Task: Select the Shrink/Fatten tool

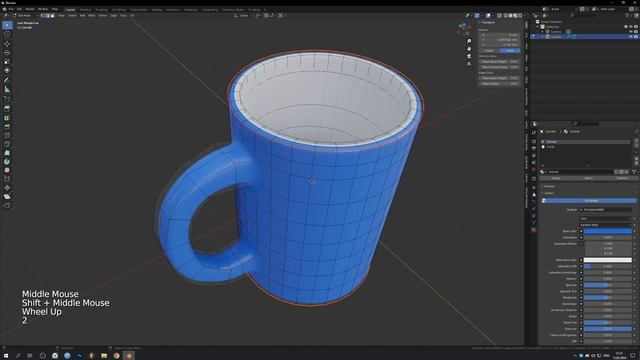Action: [7, 188]
